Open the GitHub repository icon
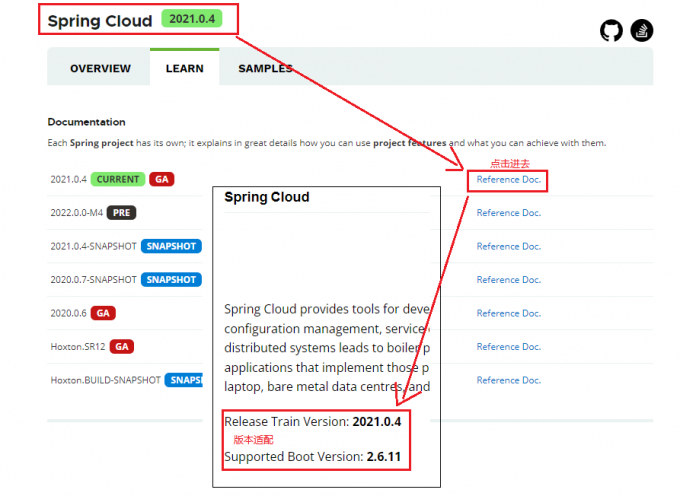The height and width of the screenshot is (496, 680). pyautogui.click(x=611, y=30)
